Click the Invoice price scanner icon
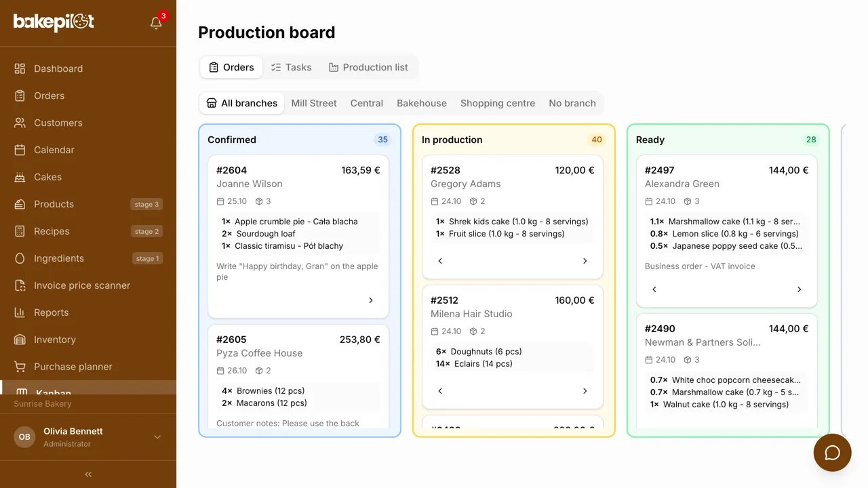Image resolution: width=868 pixels, height=488 pixels. tap(20, 285)
